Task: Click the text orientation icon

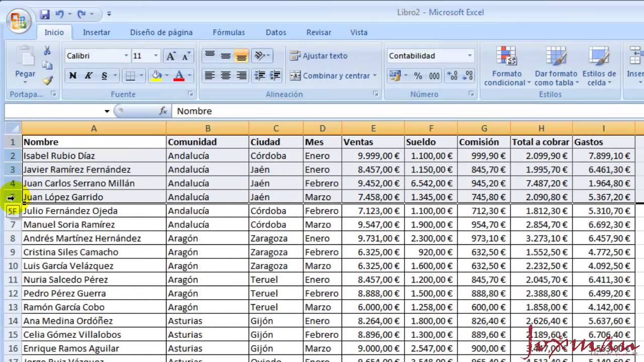Action: click(x=259, y=56)
